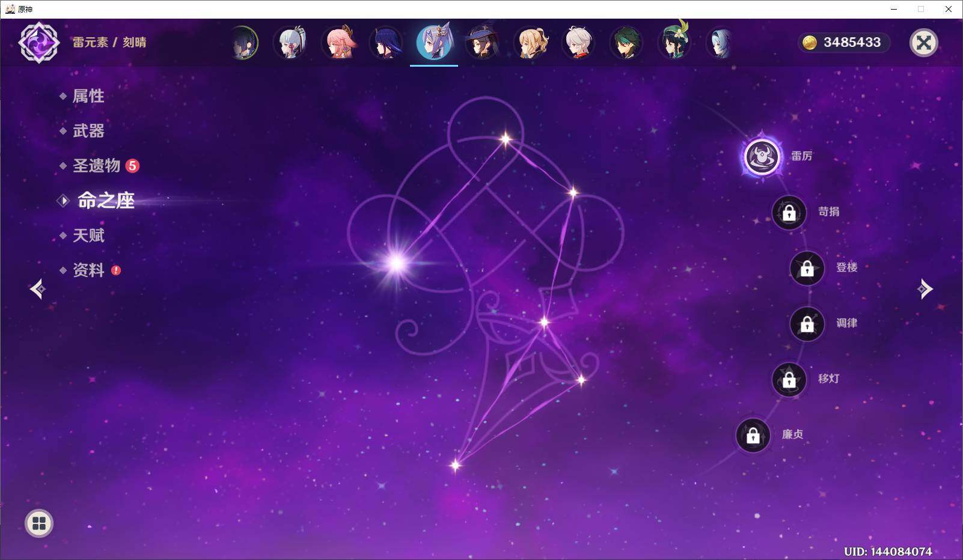Image resolution: width=963 pixels, height=560 pixels.
Task: Open the four-square grid menu button
Action: pyautogui.click(x=39, y=523)
